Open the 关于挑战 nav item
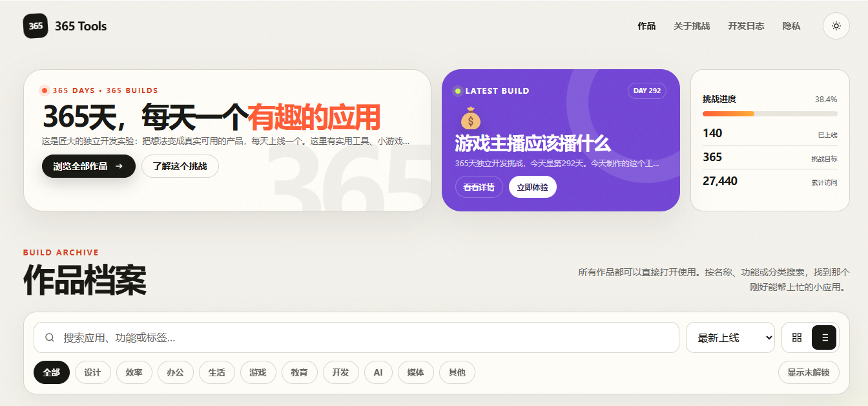This screenshot has height=406, width=868. pos(692,26)
